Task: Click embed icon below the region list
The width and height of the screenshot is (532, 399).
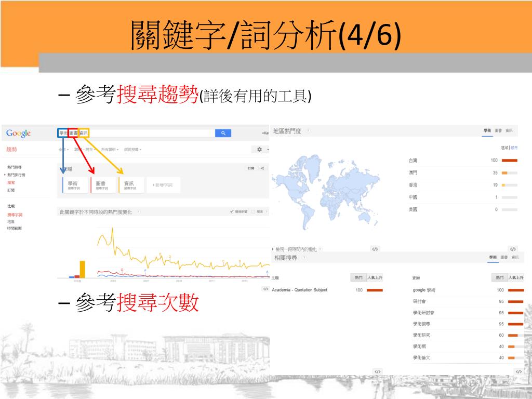Action: pyautogui.click(x=513, y=249)
